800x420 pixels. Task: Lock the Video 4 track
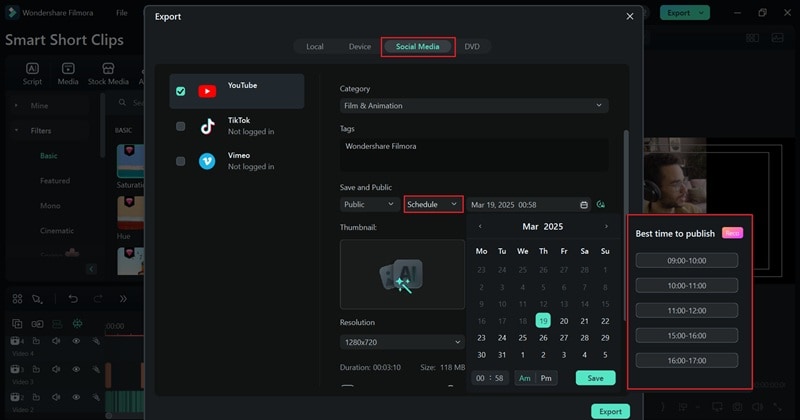36,341
